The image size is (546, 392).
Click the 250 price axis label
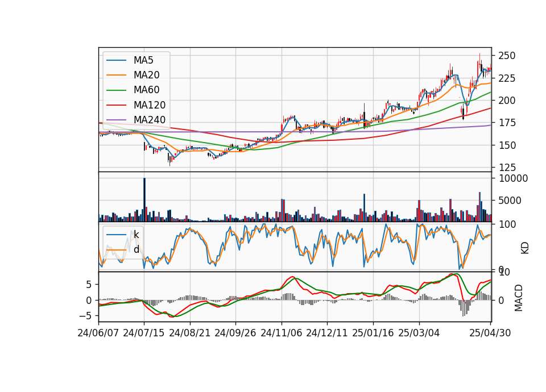(507, 56)
